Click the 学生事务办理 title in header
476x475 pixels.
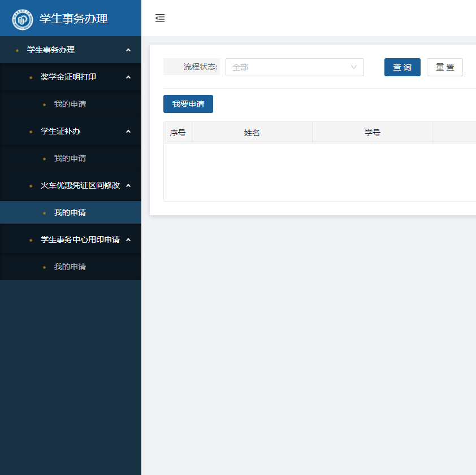[73, 19]
